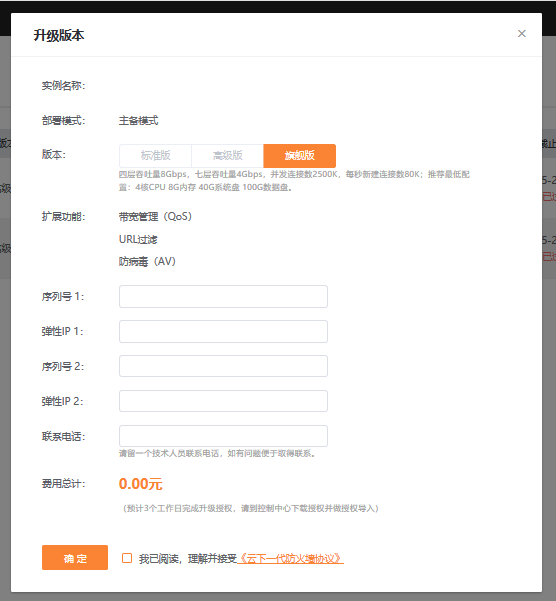The width and height of the screenshot is (556, 601).
Task: Click the version description text about 8Gbps
Action: coord(294,181)
